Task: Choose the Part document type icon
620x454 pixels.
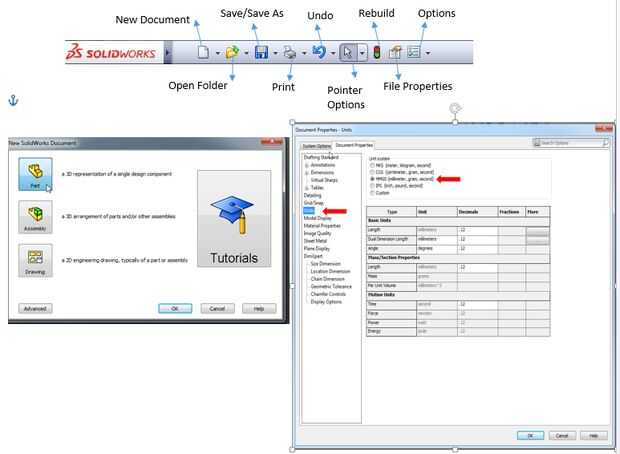Action: pyautogui.click(x=35, y=174)
